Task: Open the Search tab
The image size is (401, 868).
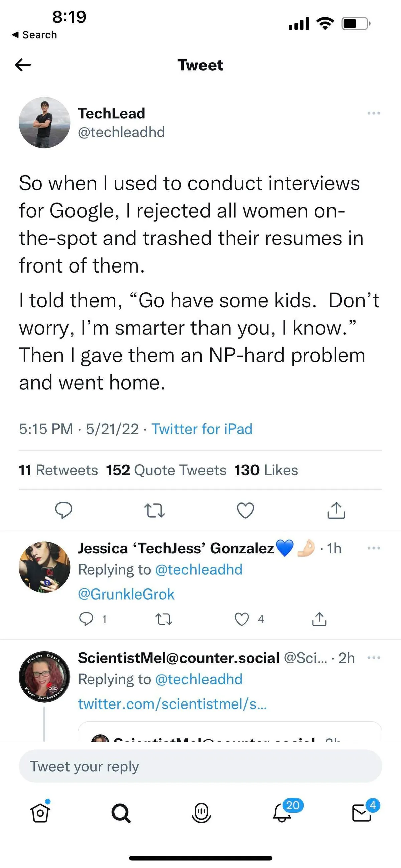Action: click(121, 813)
